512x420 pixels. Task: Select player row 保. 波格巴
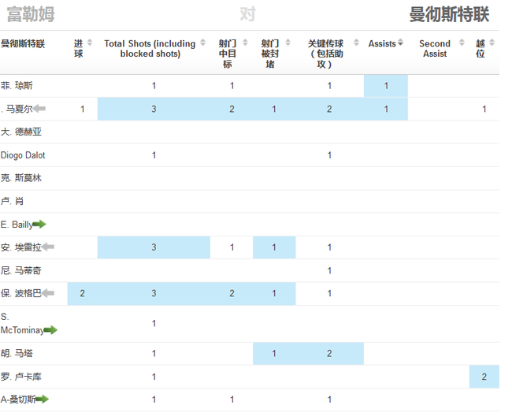click(x=250, y=294)
